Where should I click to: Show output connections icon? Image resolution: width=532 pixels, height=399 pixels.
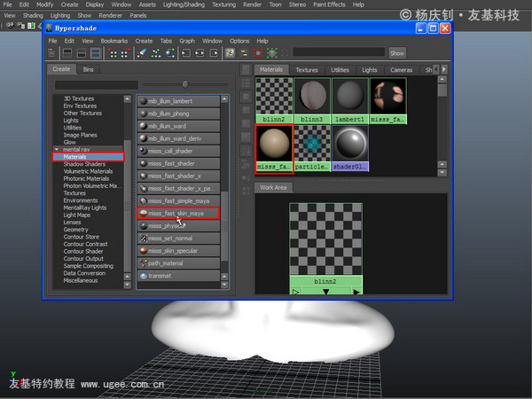pos(214,53)
